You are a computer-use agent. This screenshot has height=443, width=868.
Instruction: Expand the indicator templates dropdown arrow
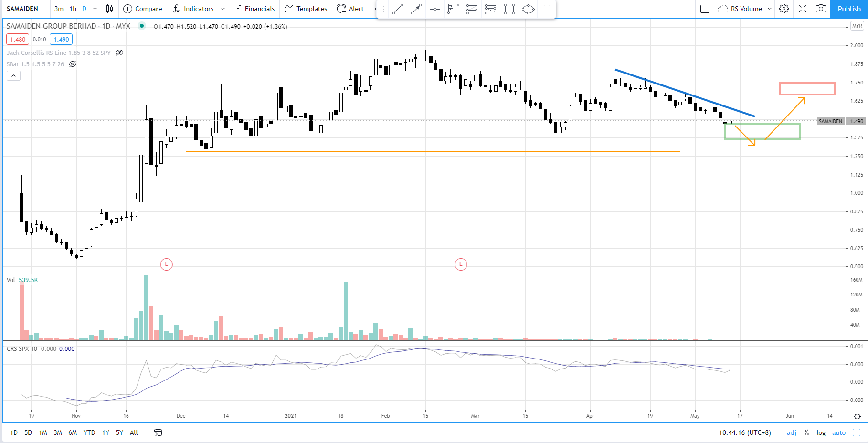tap(222, 9)
